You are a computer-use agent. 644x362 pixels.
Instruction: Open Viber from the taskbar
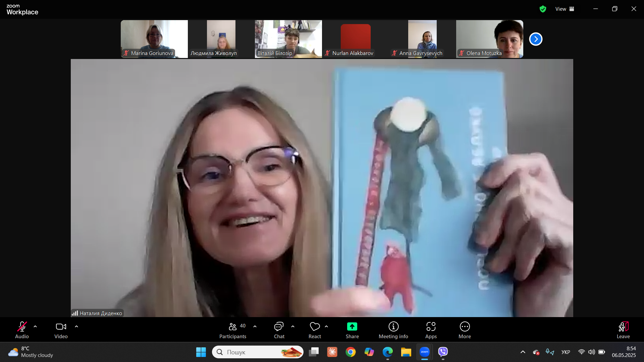click(x=443, y=352)
